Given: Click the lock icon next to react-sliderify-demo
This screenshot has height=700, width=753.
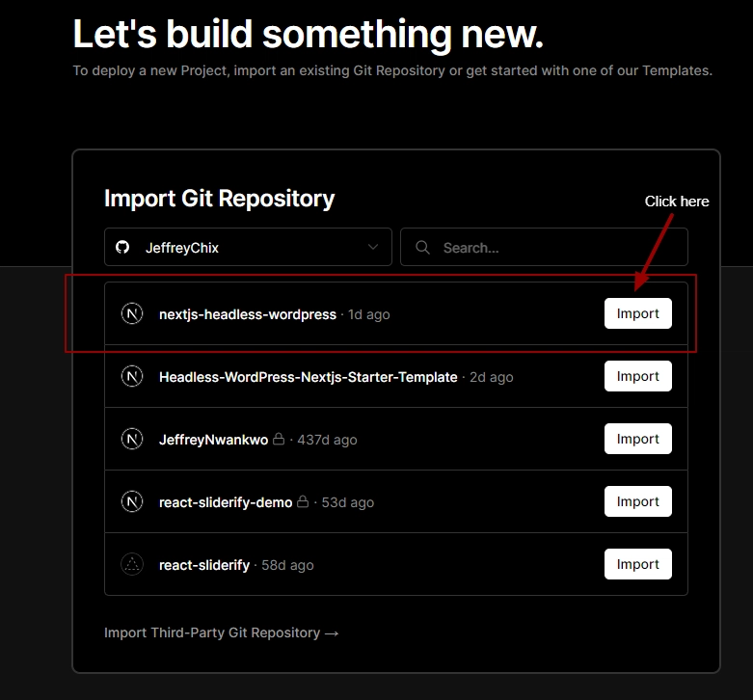Looking at the screenshot, I should (x=303, y=501).
